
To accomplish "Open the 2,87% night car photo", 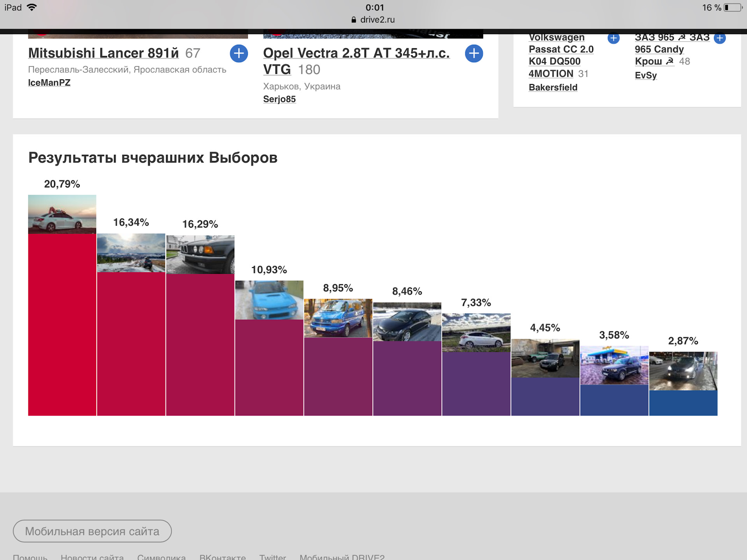I will (683, 371).
